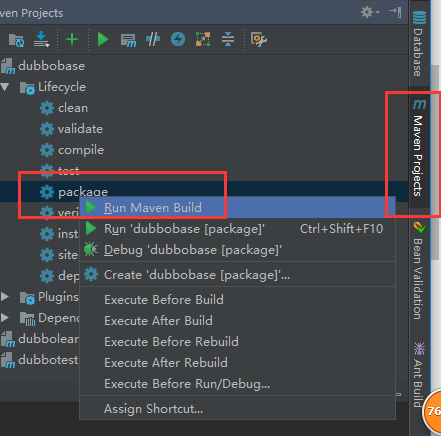The width and height of the screenshot is (441, 436).
Task: Open Maven Settings wrench icon
Action: pos(259,39)
